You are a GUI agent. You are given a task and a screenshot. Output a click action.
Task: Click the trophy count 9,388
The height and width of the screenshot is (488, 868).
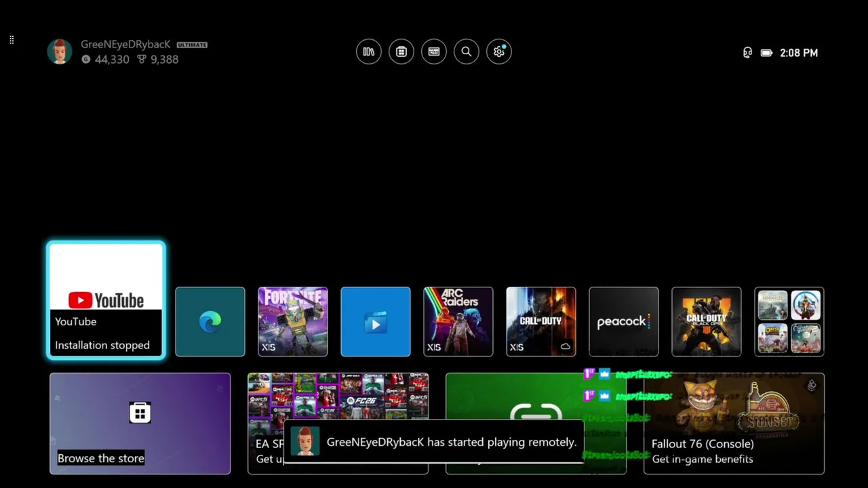[164, 60]
